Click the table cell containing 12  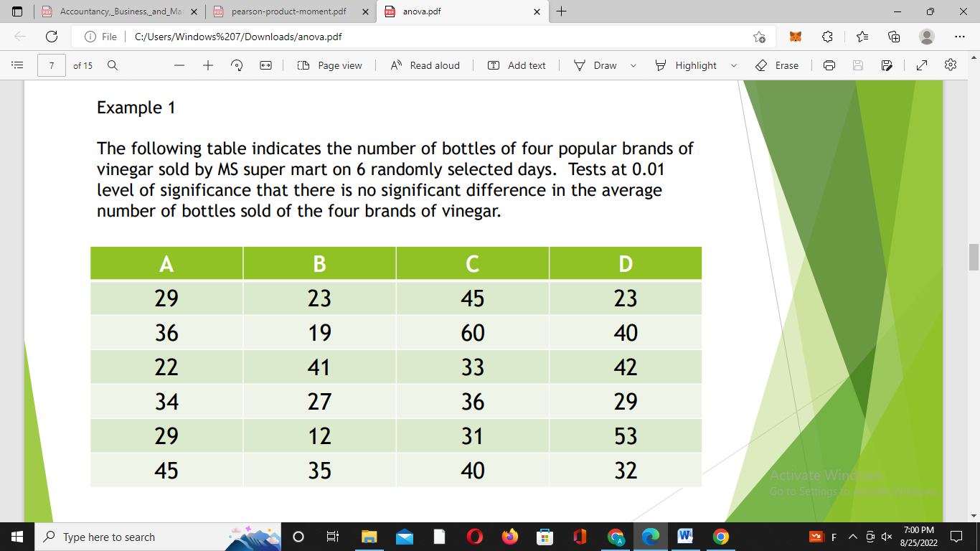pyautogui.click(x=319, y=436)
